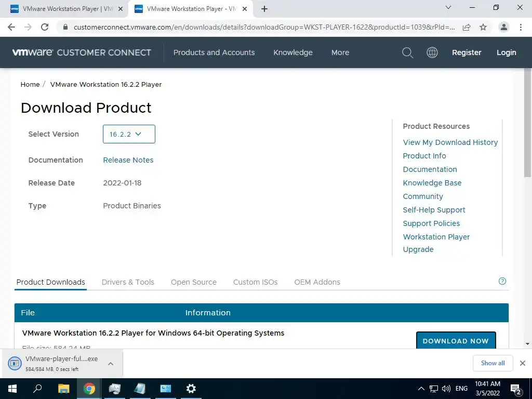Open Products and Accounts menu

[214, 52]
